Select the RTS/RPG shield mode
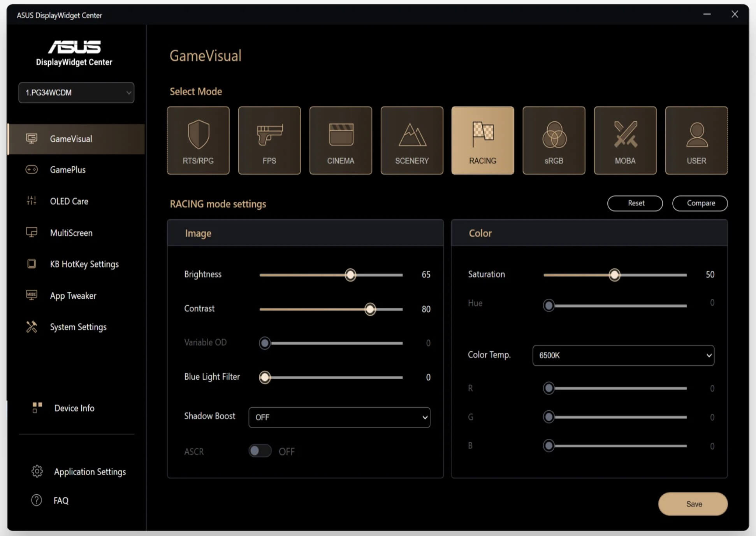This screenshot has height=536, width=756. pos(198,140)
